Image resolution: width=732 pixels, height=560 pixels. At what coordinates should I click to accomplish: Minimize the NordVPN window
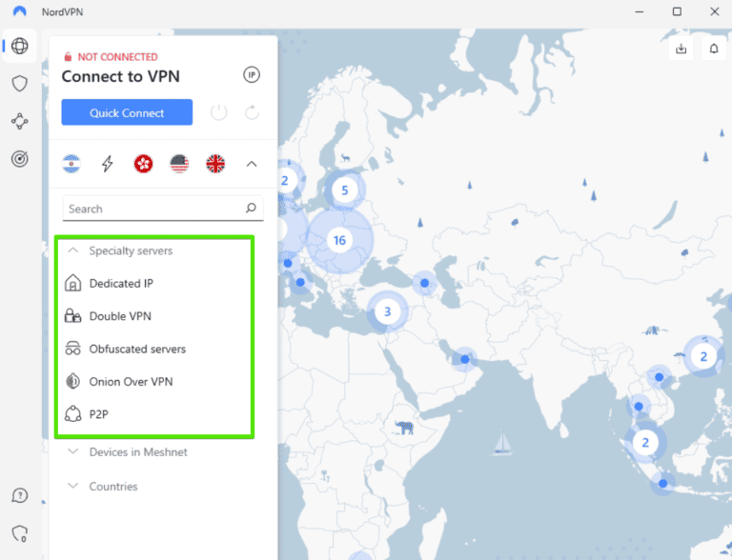640,11
